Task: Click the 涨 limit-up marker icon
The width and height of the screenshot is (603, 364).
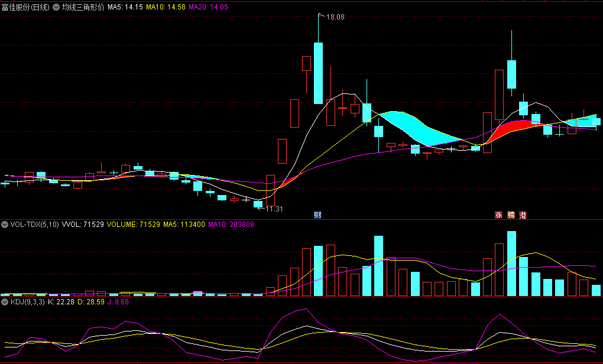Action: point(499,215)
